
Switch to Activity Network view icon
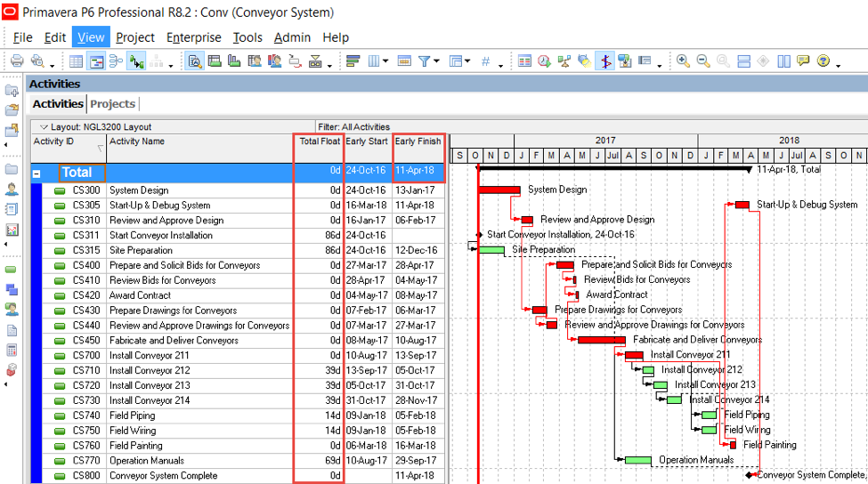pyautogui.click(x=117, y=60)
